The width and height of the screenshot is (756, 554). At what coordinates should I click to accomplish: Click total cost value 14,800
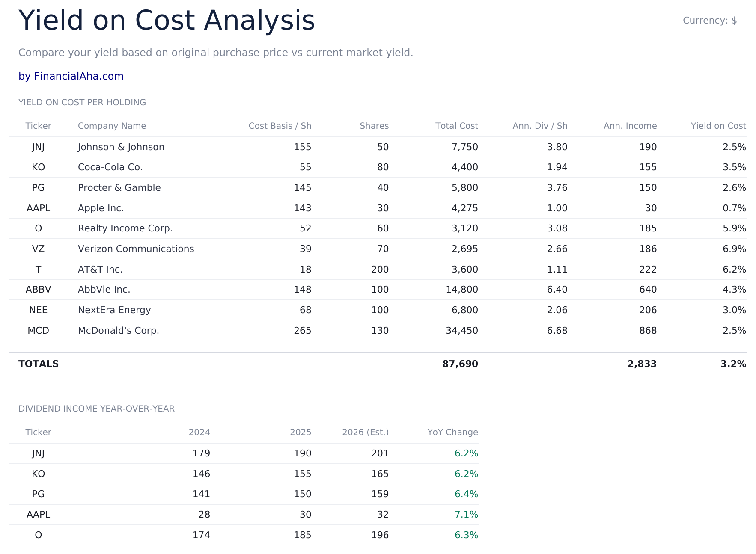point(462,290)
